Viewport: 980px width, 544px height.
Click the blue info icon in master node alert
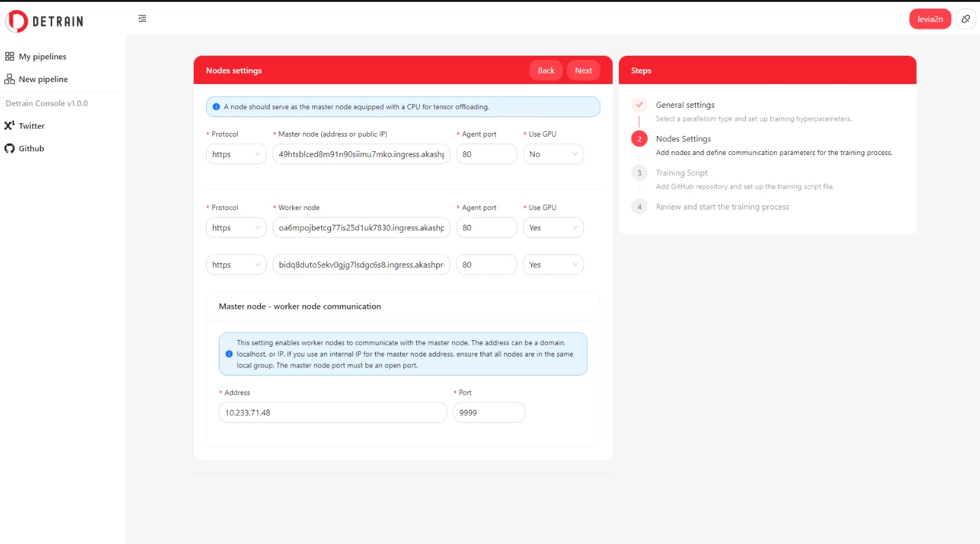pos(216,107)
